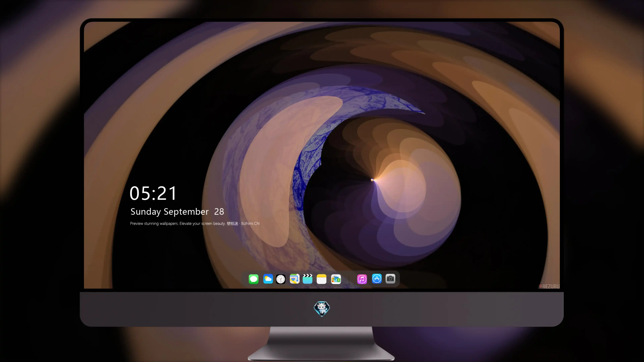Select the date text 'Sunday September 28'
Screen dimensions: 644x362
point(177,212)
